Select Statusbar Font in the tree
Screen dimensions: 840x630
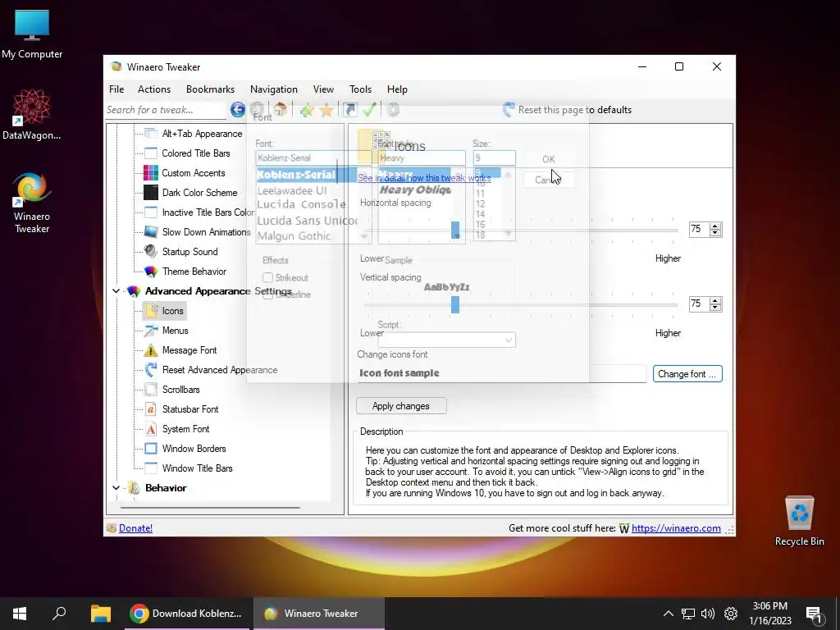tap(190, 409)
